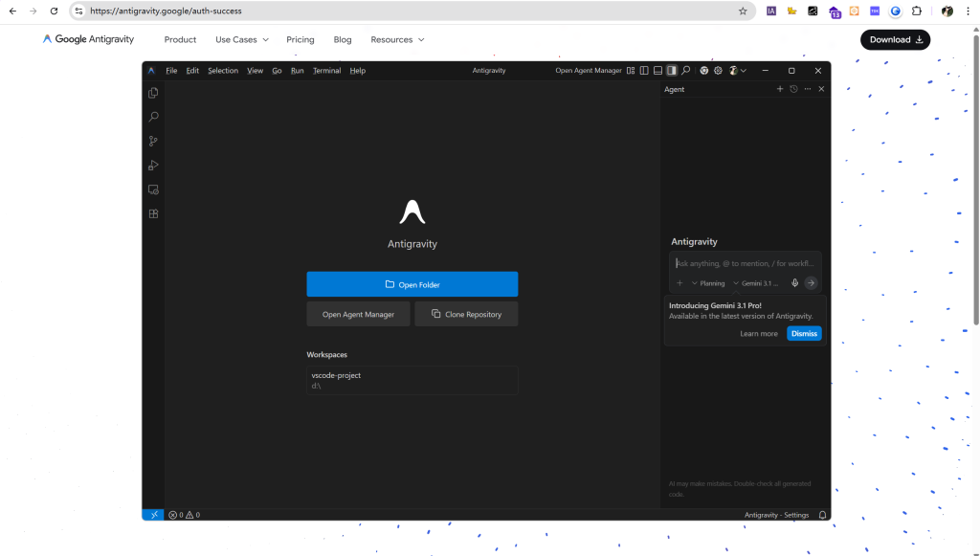Open past conversations history icon
This screenshot has width=980, height=556.
click(793, 89)
